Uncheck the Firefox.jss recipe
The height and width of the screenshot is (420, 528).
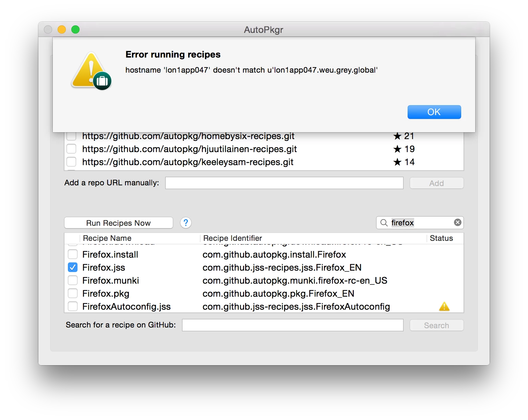73,267
